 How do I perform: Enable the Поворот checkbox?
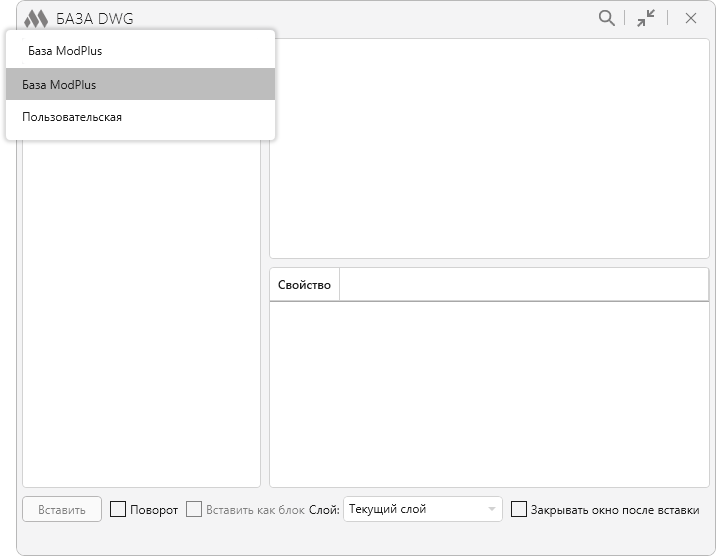(x=118, y=509)
